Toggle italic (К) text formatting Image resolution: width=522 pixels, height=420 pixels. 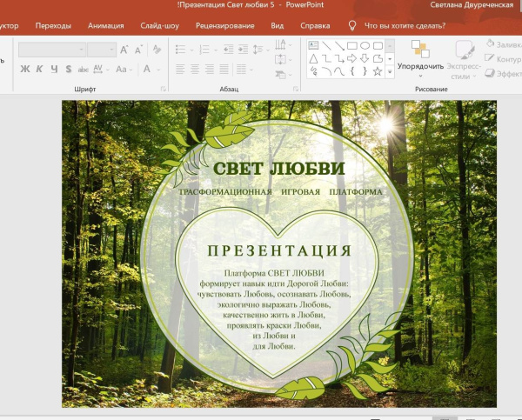pyautogui.click(x=39, y=70)
